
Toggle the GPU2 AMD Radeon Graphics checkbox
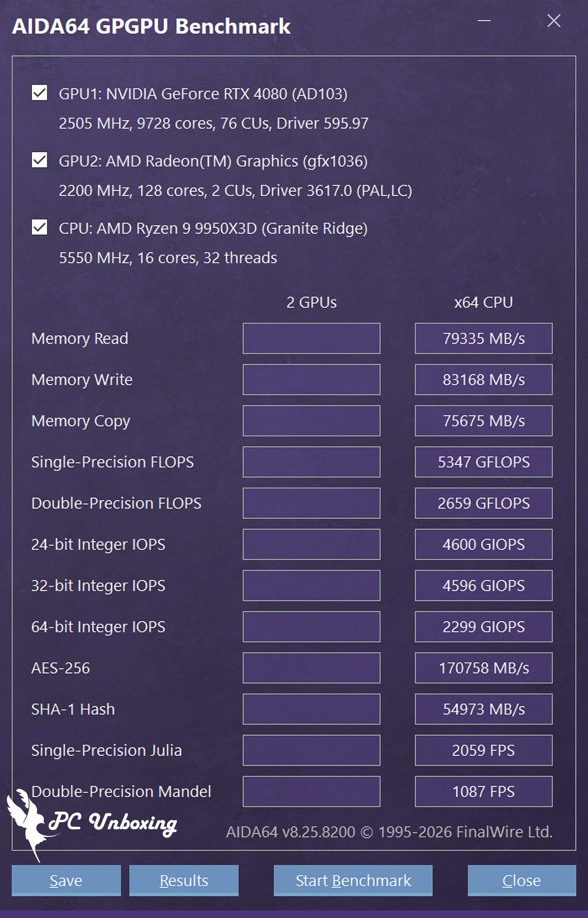click(40, 160)
